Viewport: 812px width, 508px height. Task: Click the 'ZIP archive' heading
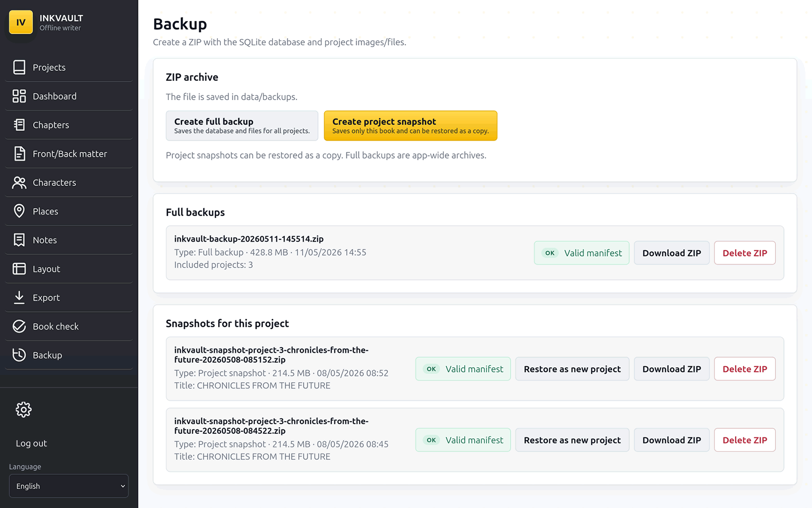pyautogui.click(x=192, y=77)
